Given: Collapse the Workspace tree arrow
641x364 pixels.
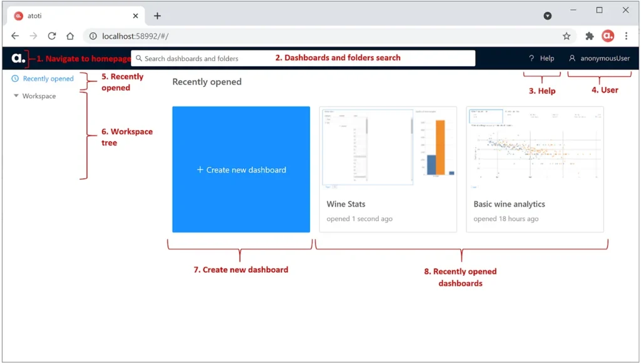Looking at the screenshot, I should click(16, 96).
